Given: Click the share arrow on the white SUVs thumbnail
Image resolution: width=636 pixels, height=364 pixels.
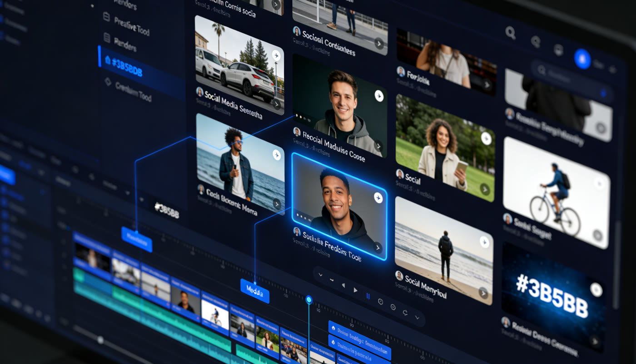Looking at the screenshot, I should [276, 55].
